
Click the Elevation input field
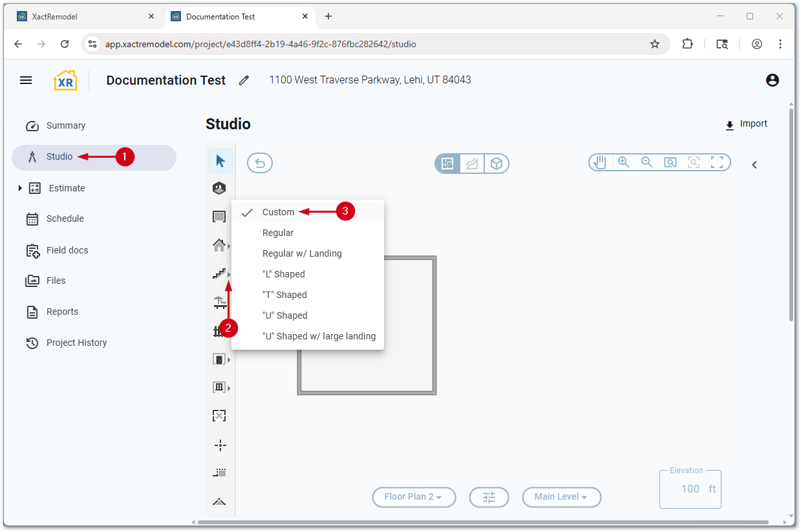click(689, 489)
